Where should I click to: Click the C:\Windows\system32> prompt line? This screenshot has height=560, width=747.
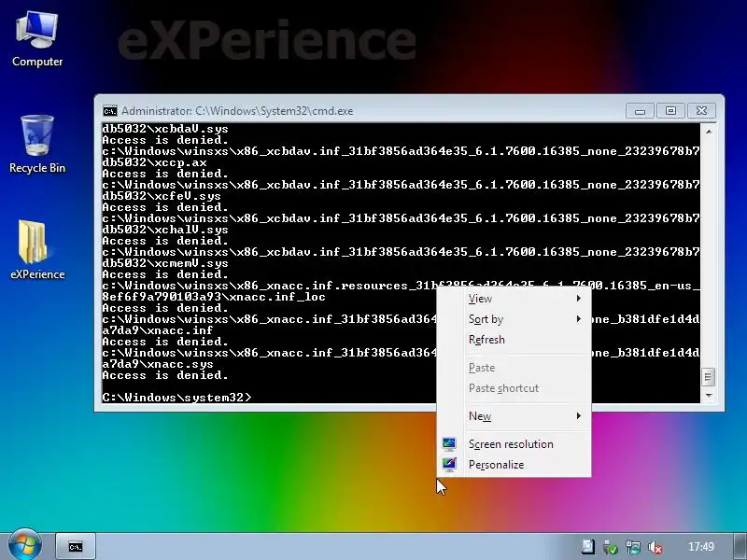pos(176,398)
